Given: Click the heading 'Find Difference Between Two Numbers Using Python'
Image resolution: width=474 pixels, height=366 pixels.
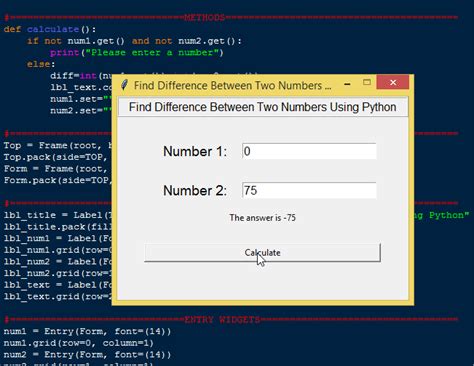Looking at the screenshot, I should 263,107.
